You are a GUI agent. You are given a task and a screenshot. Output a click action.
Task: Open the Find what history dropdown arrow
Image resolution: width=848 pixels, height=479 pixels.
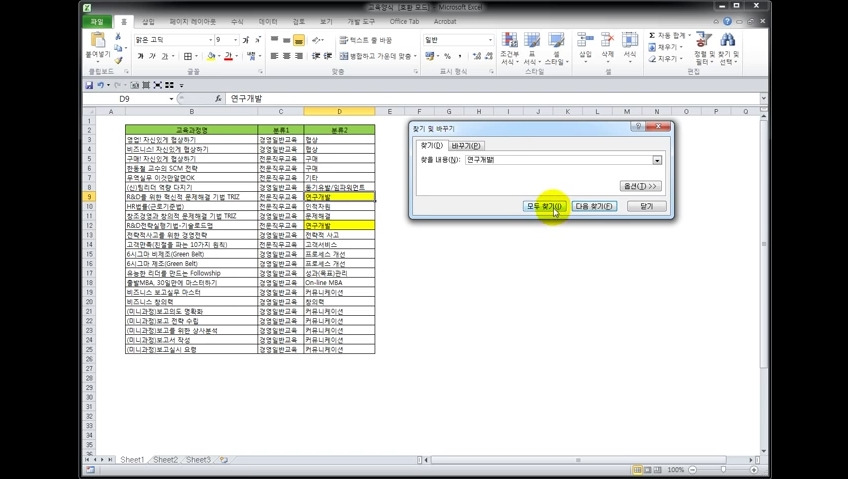click(x=657, y=161)
